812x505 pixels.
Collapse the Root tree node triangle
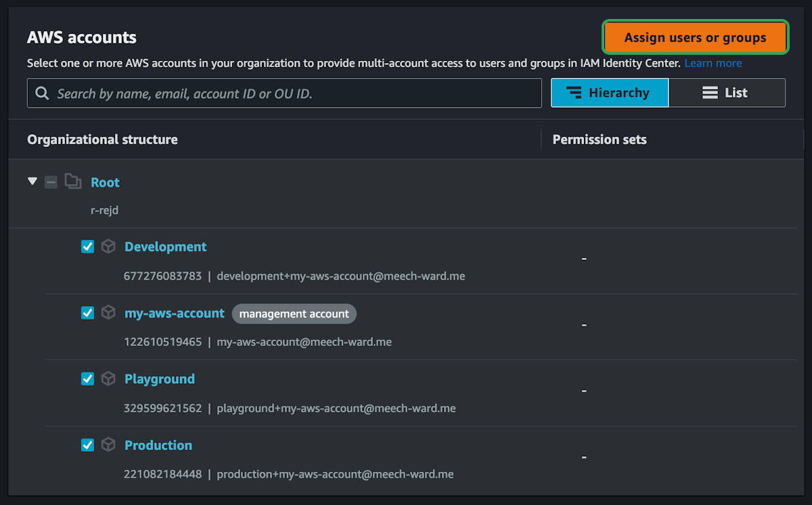pos(32,181)
